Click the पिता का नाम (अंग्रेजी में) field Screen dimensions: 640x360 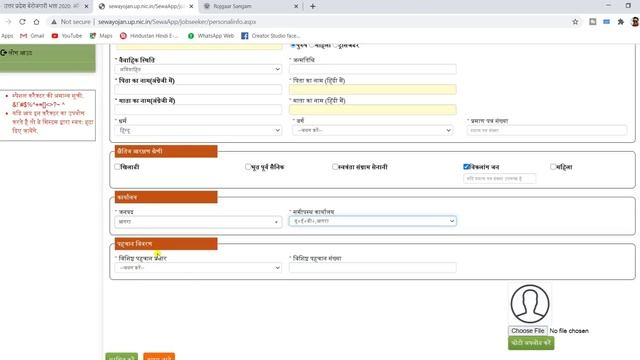tap(198, 89)
